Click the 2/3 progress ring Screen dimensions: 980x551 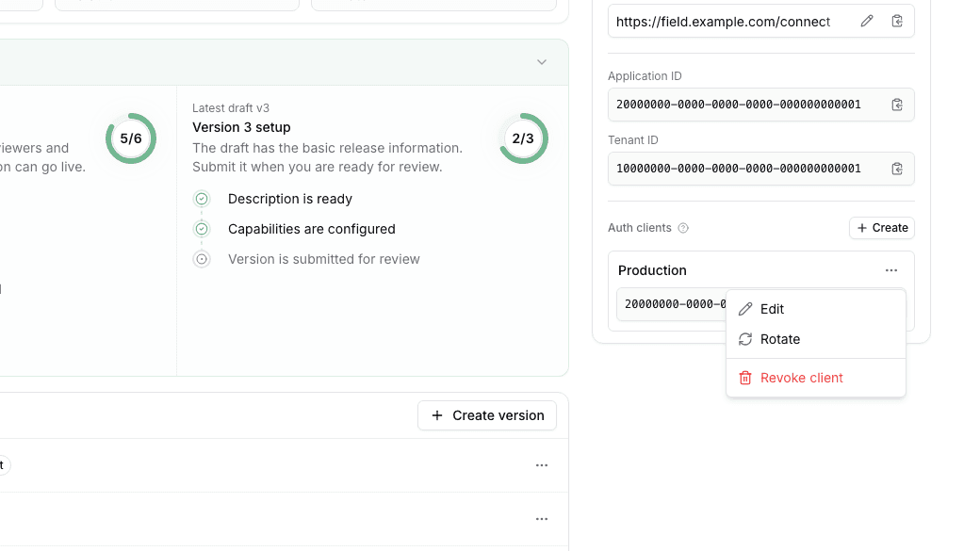523,138
